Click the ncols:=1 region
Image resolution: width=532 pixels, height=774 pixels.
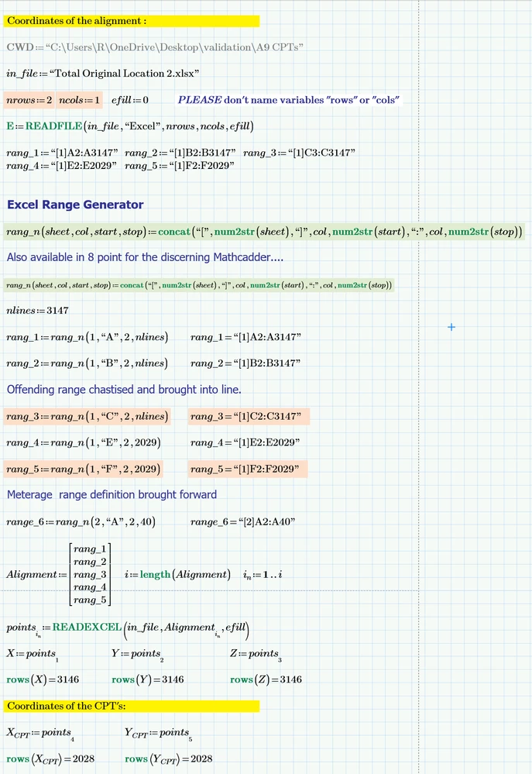click(x=79, y=100)
